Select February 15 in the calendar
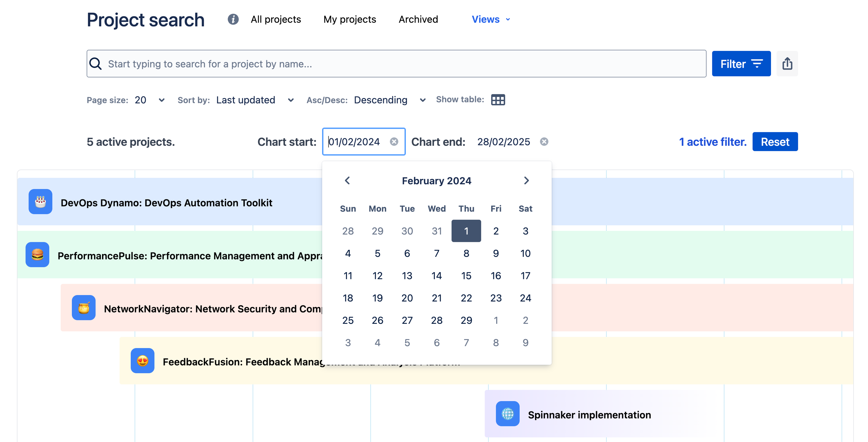Image resolution: width=868 pixels, height=442 pixels. (466, 276)
